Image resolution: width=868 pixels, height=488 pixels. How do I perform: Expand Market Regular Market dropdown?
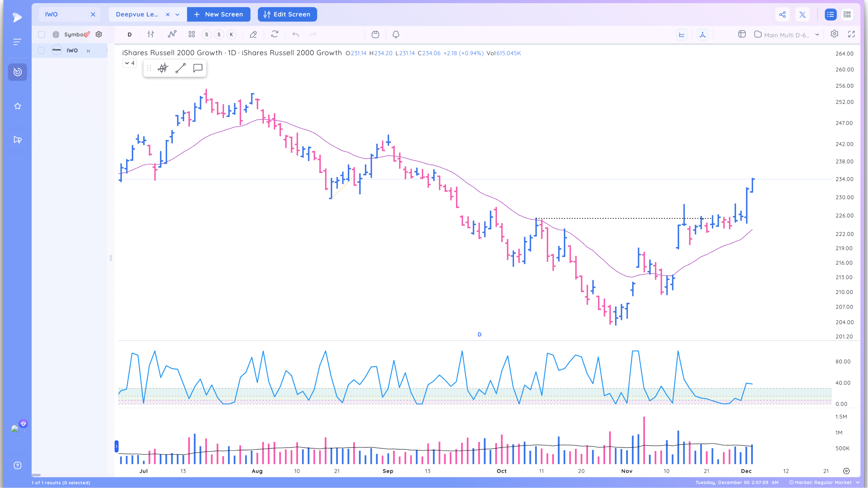click(824, 482)
